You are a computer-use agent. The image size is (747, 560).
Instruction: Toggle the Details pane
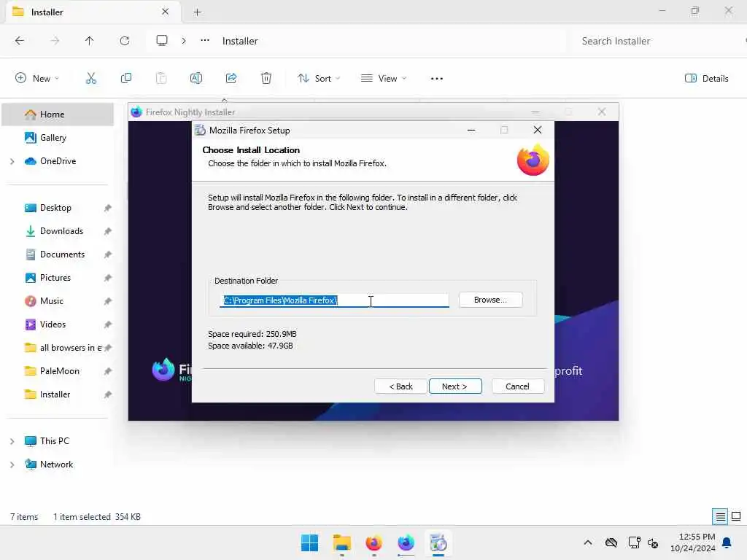click(707, 78)
